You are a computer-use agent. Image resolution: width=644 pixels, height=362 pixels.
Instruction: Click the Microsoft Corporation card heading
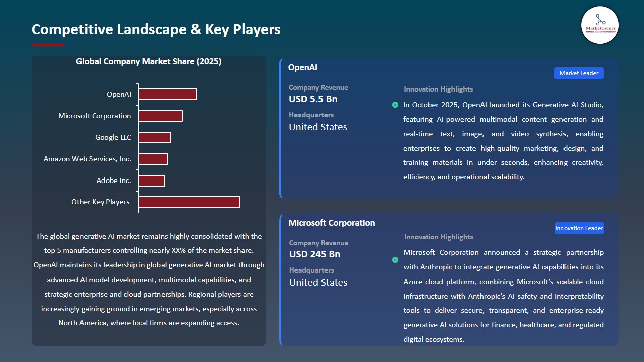(332, 223)
